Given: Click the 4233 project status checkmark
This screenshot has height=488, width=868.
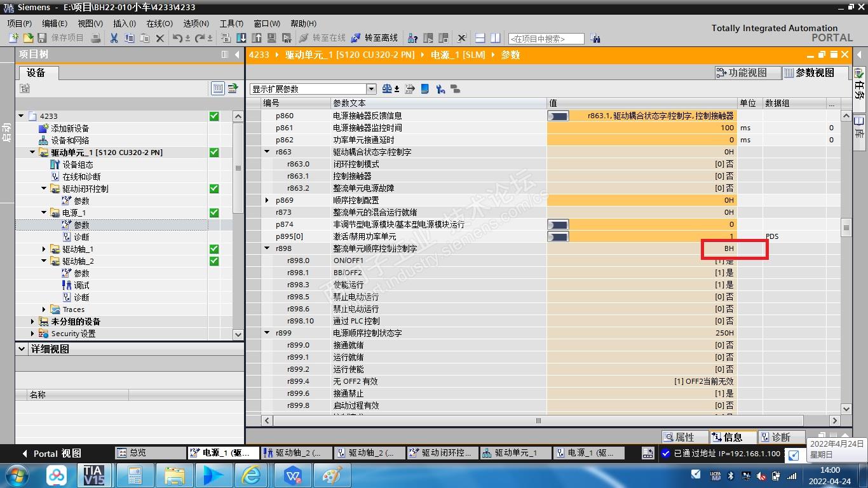Looking at the screenshot, I should [x=214, y=116].
